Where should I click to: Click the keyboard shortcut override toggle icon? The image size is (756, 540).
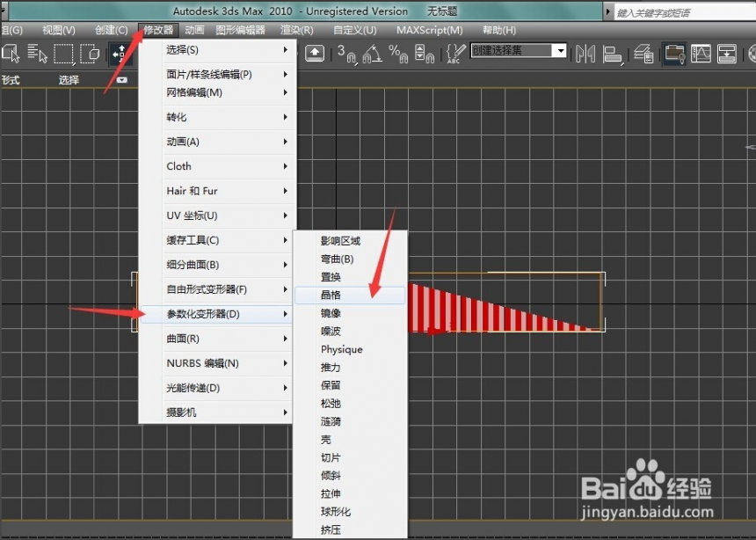coord(315,53)
